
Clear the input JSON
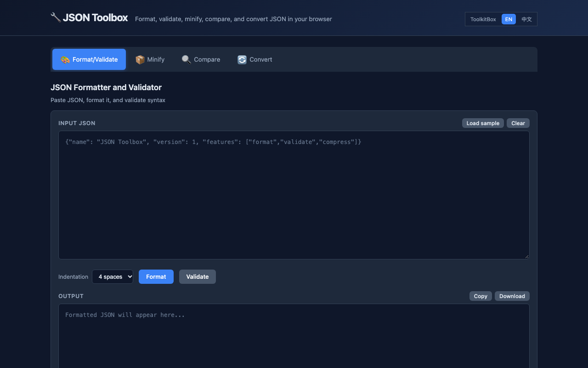(x=518, y=123)
